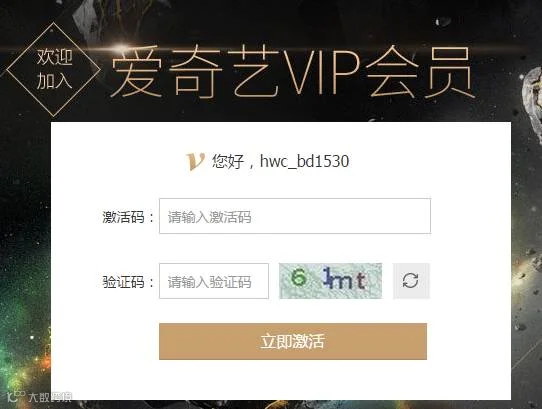The height and width of the screenshot is (409, 542).
Task: Click the 您好 greeting text
Action: [x=228, y=162]
